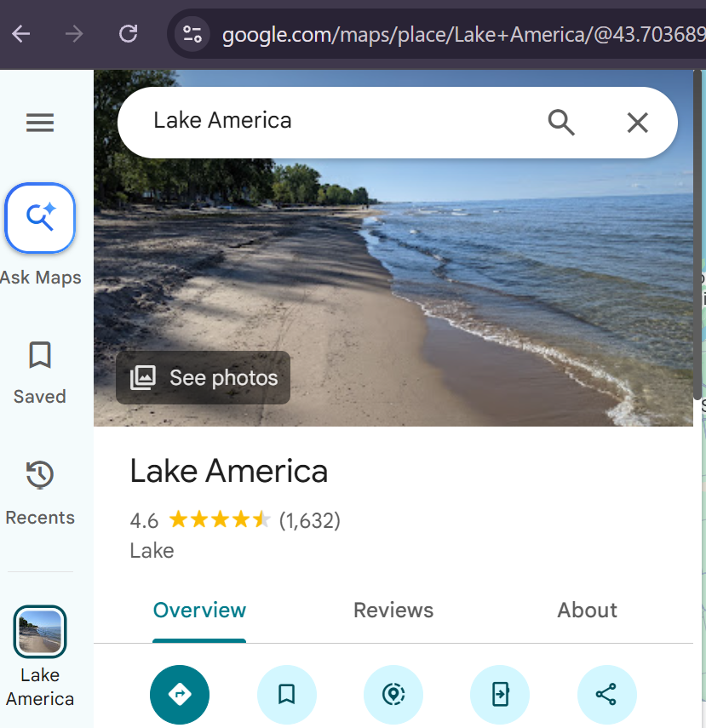Open Ask Maps

(x=40, y=218)
